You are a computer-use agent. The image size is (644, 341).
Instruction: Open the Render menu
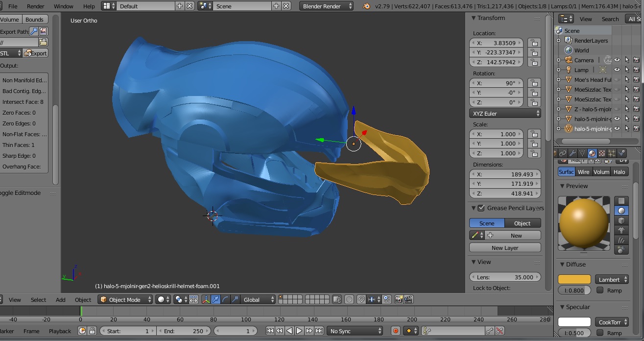point(36,6)
